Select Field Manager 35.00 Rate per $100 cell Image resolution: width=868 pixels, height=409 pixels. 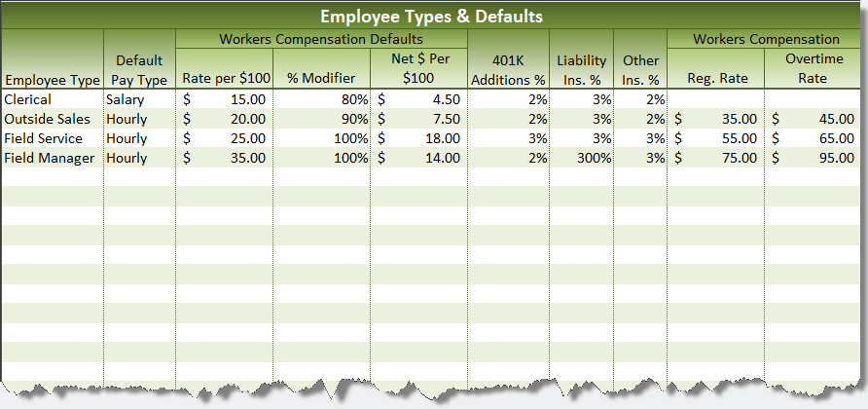[224, 158]
